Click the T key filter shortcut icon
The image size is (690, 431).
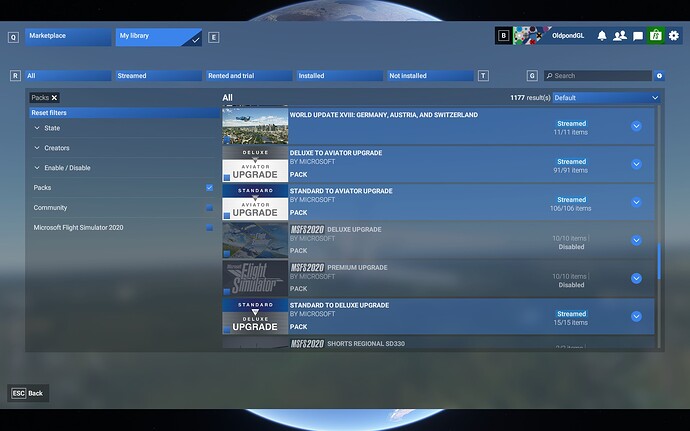(483, 76)
